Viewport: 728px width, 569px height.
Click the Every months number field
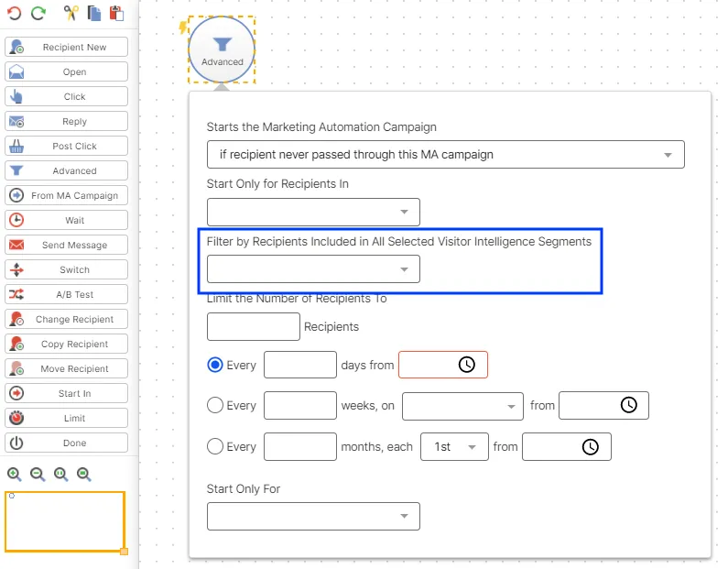[x=300, y=447]
